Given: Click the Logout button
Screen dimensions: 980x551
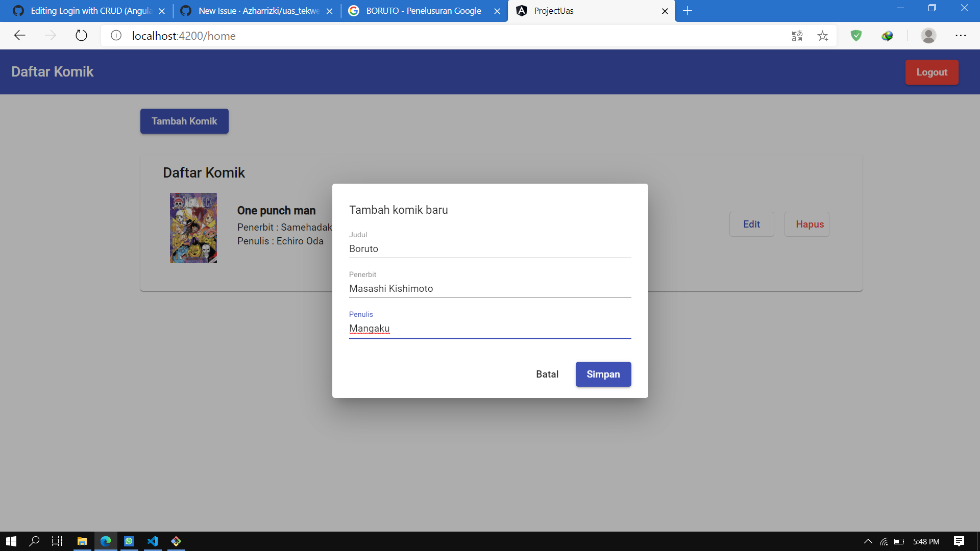Looking at the screenshot, I should point(932,72).
